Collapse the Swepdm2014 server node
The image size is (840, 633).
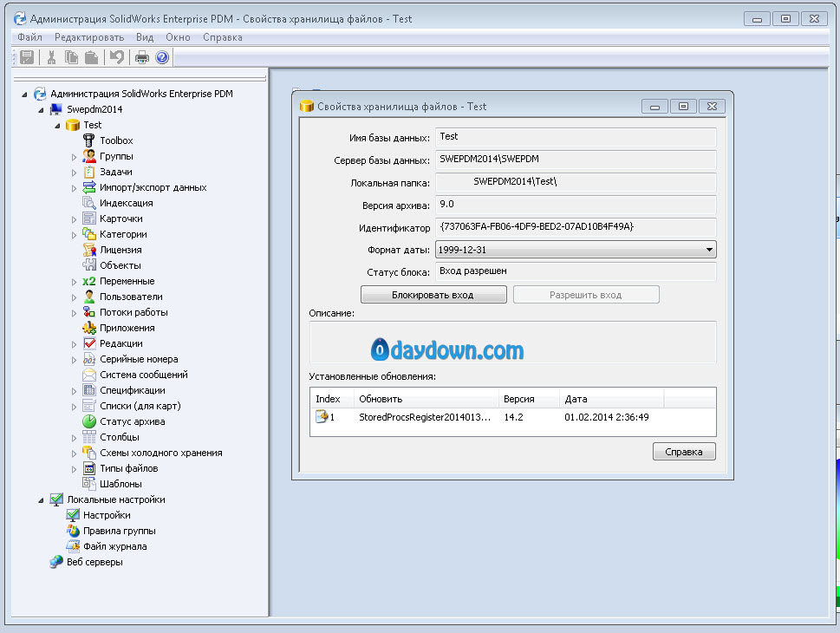(41, 110)
